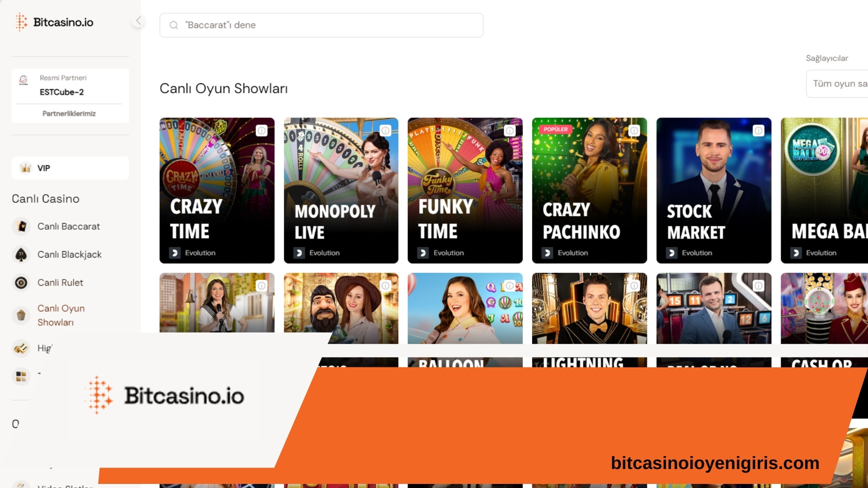Open the Stock Market game card
The image size is (868, 488).
(714, 190)
